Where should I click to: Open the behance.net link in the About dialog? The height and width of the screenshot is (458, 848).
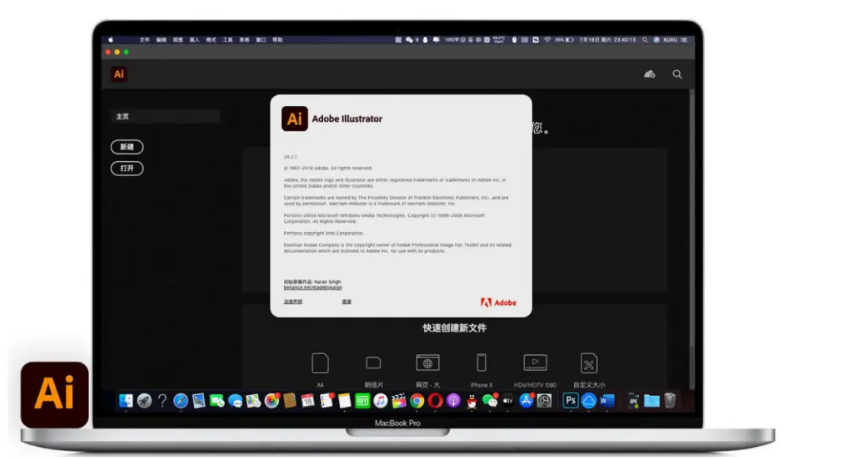pos(313,288)
